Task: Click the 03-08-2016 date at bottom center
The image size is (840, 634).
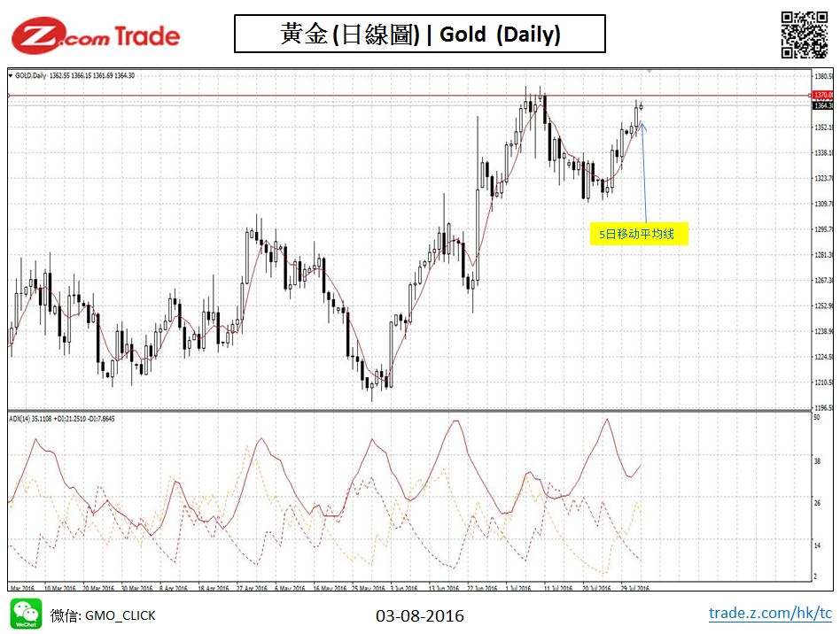Action: click(418, 615)
